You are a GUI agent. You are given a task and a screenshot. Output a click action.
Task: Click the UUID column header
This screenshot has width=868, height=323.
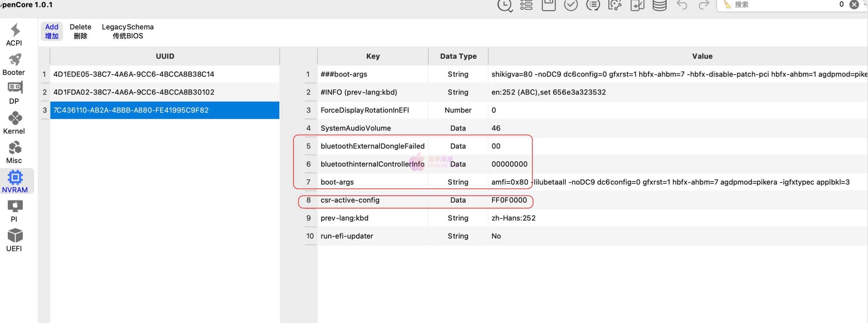[165, 56]
